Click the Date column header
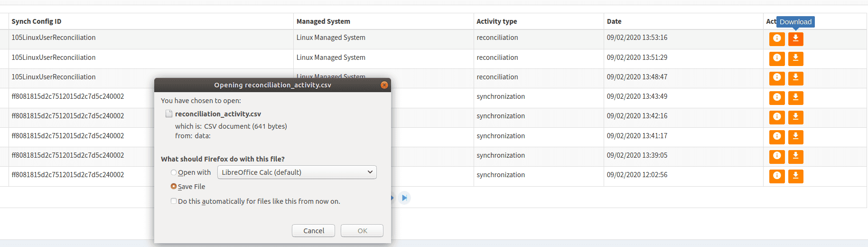The width and height of the screenshot is (868, 247). tap(614, 21)
